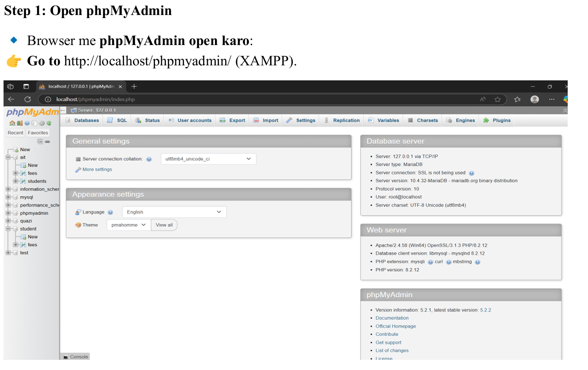This screenshot has width=588, height=370.
Task: Click the read aloud icon in address bar
Action: tap(483, 99)
